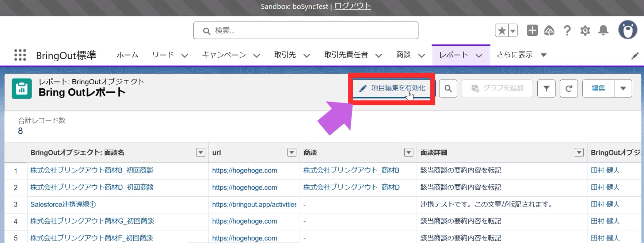Viewport: 644px width, 243px height.
Task: Open the レポート tab
Action: 454,55
